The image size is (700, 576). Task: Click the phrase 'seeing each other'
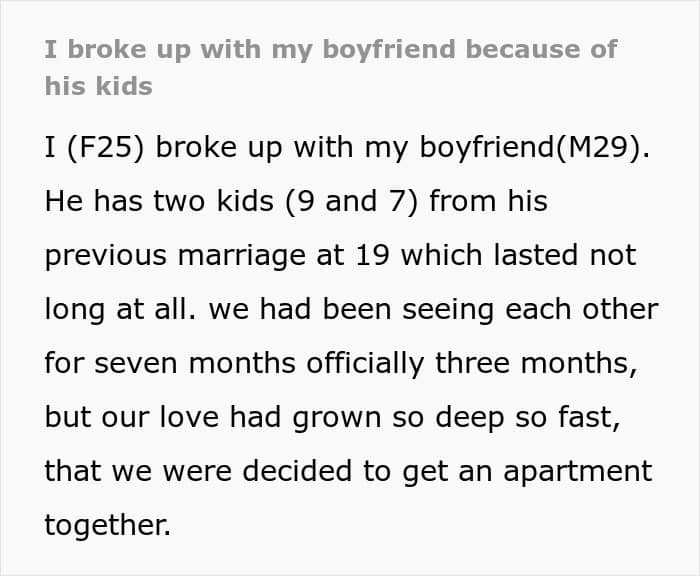click(x=530, y=309)
